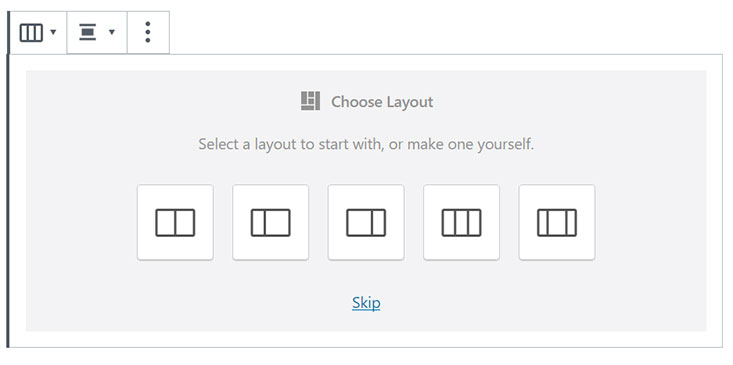Skip layout selection via the Skip link
The image size is (733, 365).
coord(366,303)
